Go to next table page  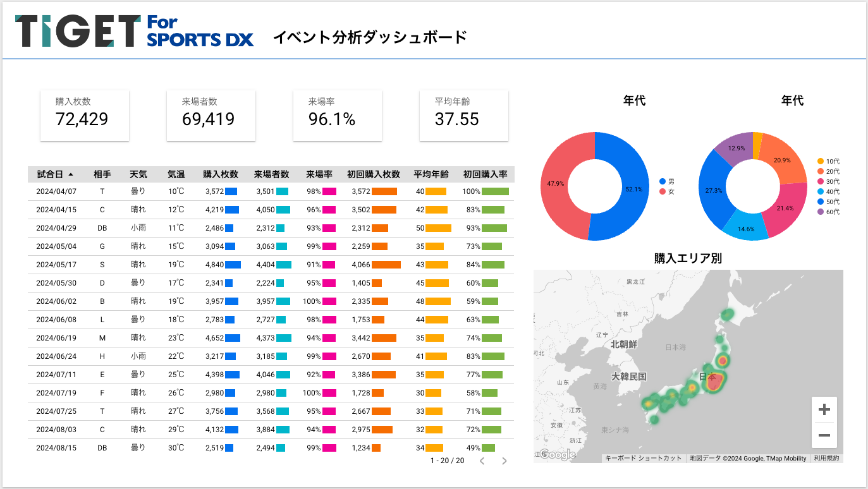pos(504,461)
